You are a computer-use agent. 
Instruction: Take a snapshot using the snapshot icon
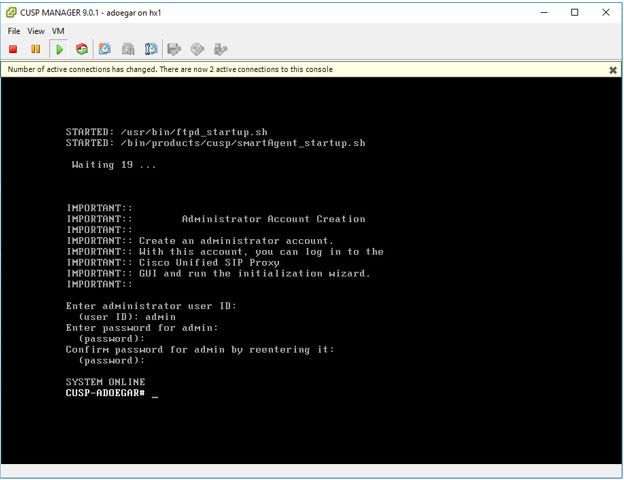click(105, 49)
